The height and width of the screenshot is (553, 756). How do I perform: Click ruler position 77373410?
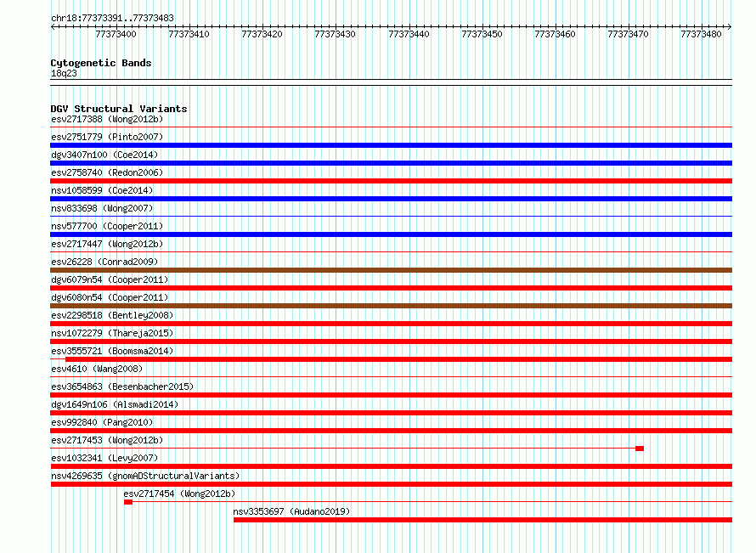[x=189, y=34]
